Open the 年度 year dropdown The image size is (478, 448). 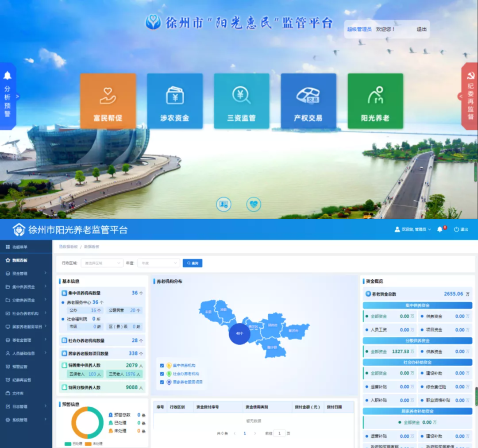click(x=158, y=263)
